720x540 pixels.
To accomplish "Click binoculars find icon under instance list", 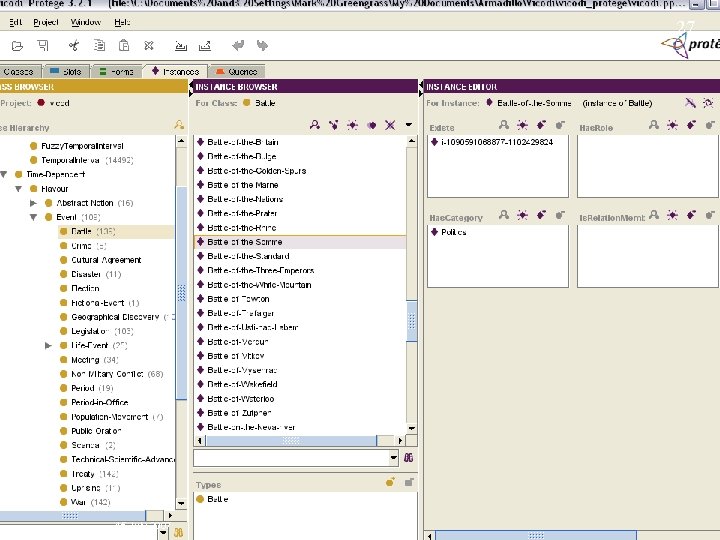I will tap(409, 457).
